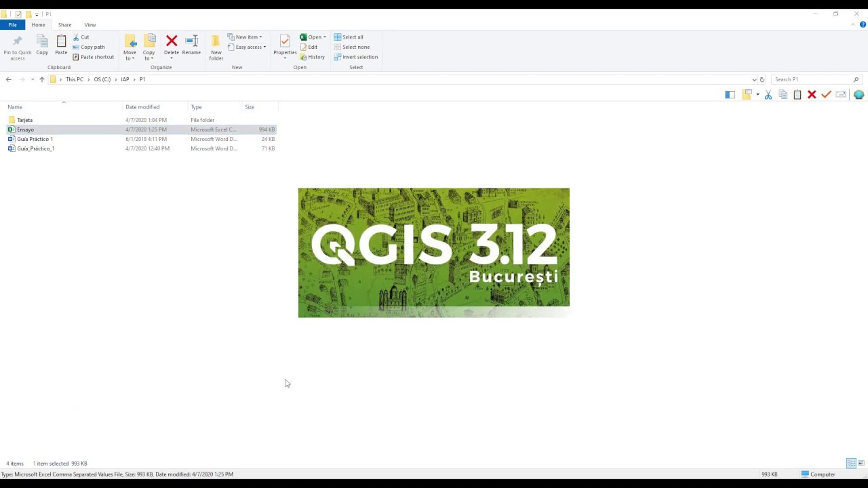Click the Pin to Quick access icon
The height and width of the screenshot is (488, 868).
click(17, 48)
